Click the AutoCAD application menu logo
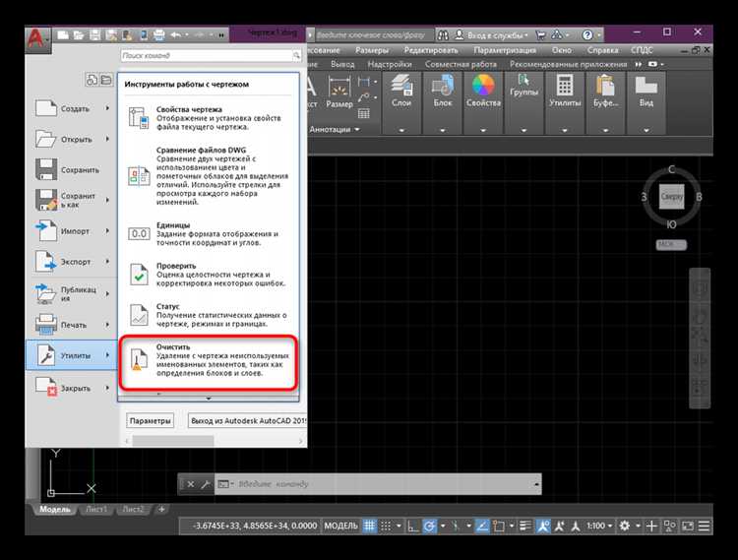The image size is (738, 560). pyautogui.click(x=37, y=37)
